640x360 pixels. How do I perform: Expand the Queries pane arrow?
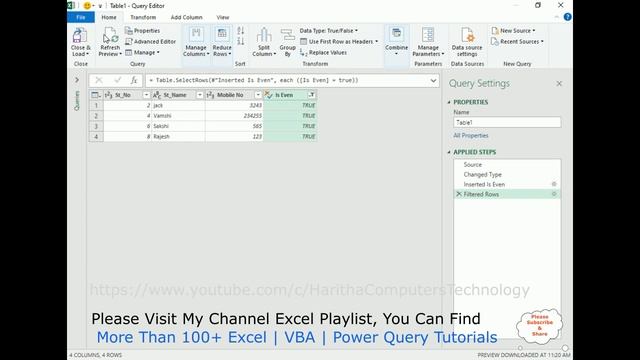pyautogui.click(x=77, y=80)
